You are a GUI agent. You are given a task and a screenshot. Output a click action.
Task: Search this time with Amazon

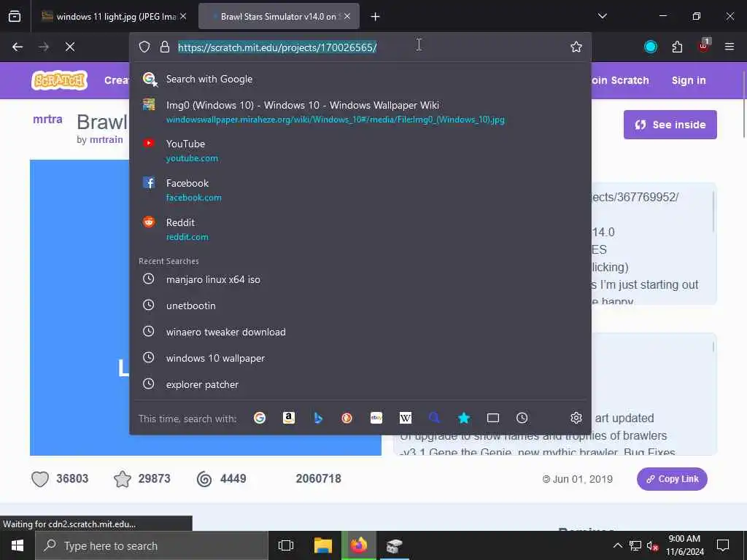[x=289, y=418]
